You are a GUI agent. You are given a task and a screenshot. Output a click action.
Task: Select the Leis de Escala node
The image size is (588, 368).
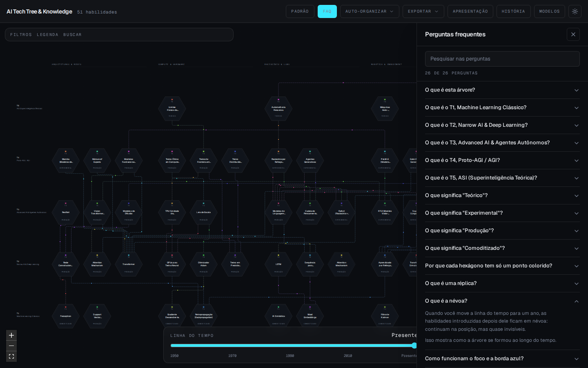pyautogui.click(x=203, y=213)
